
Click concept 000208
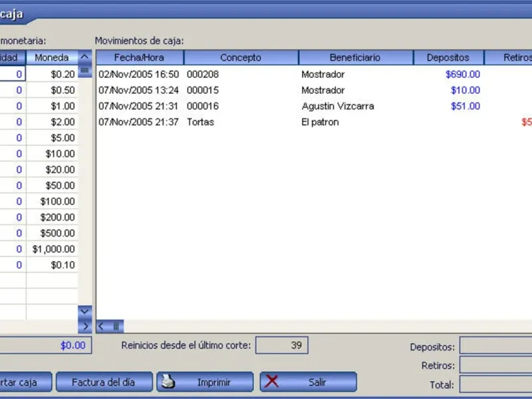click(203, 74)
